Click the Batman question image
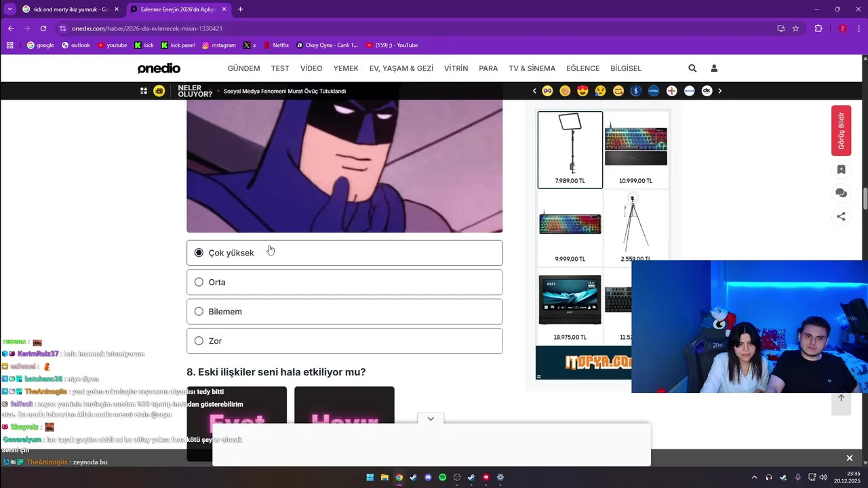Screen dimensions: 868x488 pyautogui.click(x=344, y=166)
